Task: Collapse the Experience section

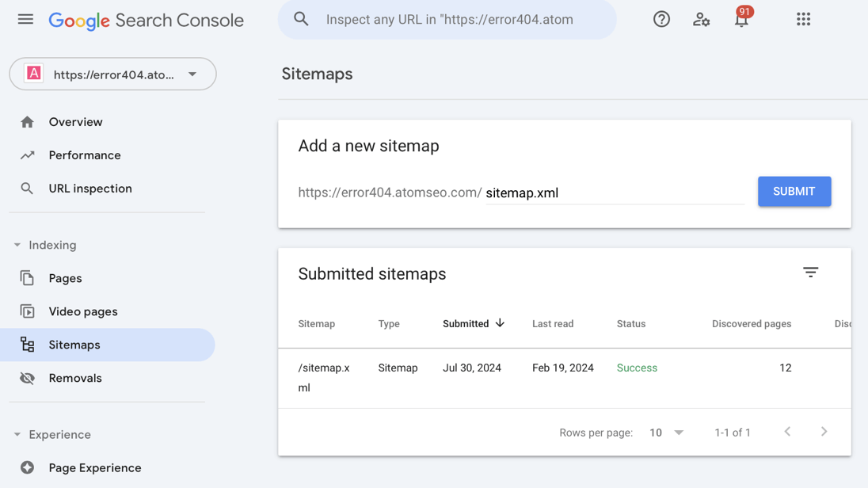Action: pyautogui.click(x=17, y=434)
